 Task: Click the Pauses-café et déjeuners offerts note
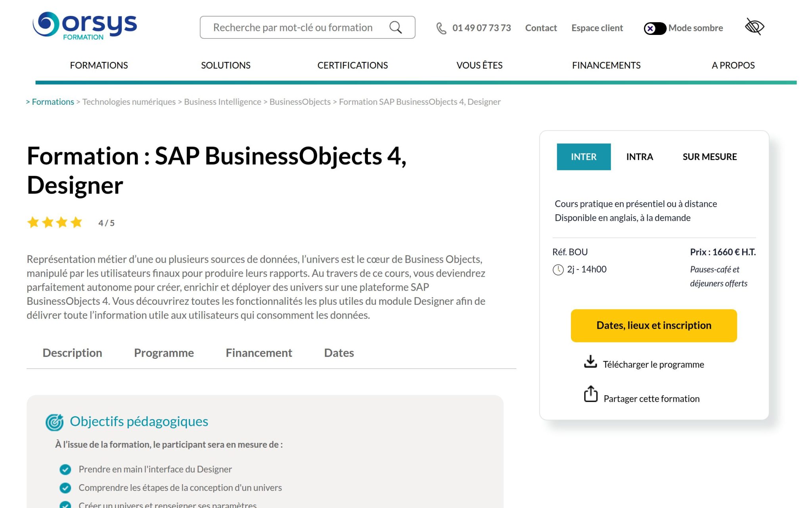pos(718,276)
